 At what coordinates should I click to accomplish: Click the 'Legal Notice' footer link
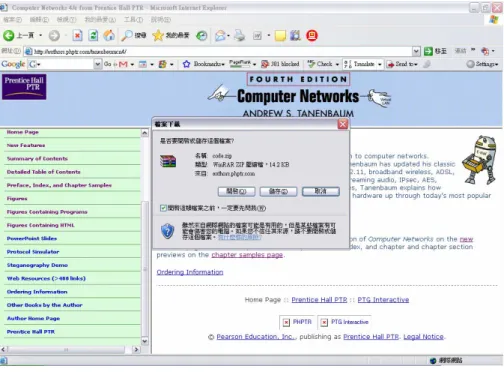(x=423, y=337)
